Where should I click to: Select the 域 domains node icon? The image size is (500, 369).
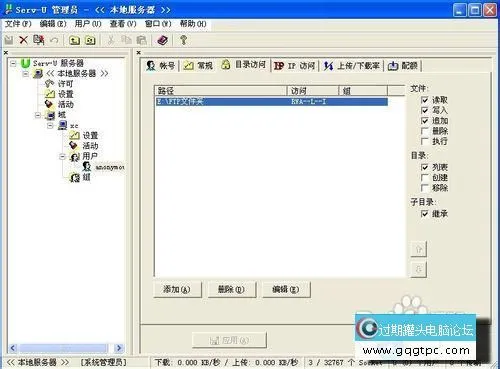click(50, 115)
